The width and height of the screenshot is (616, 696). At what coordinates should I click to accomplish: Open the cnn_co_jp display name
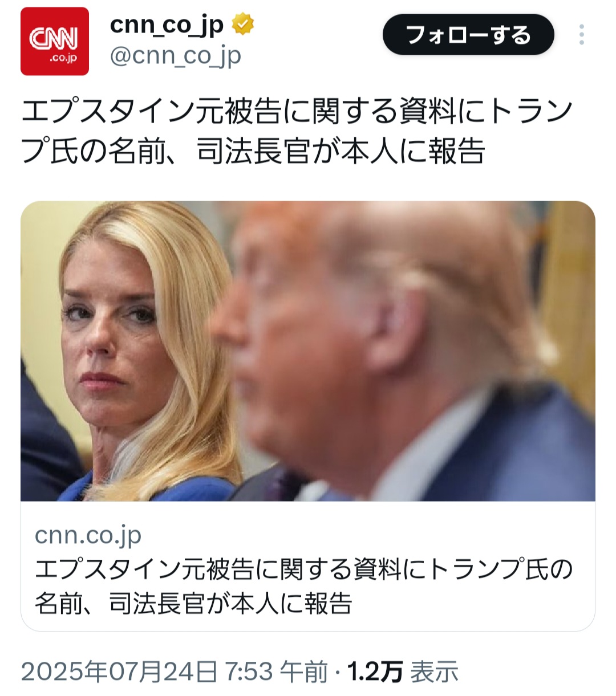pyautogui.click(x=167, y=25)
